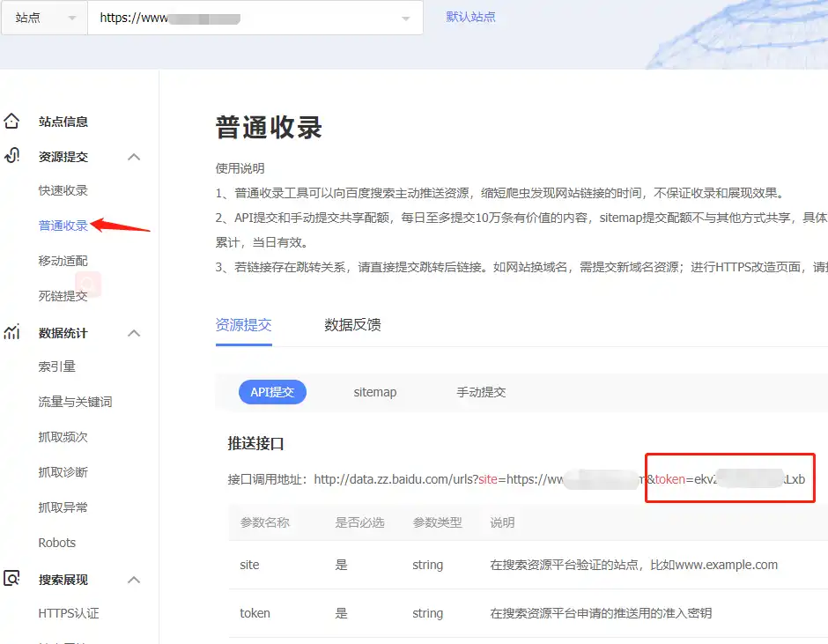Select 快速收录 in the sidebar
This screenshot has width=828, height=644.
coord(63,190)
